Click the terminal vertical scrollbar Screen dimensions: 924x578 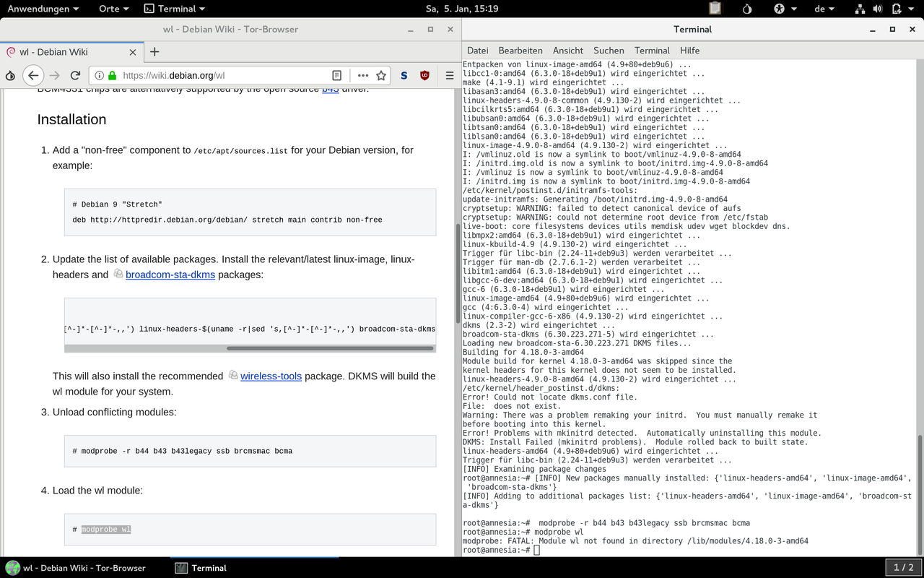coord(920,495)
